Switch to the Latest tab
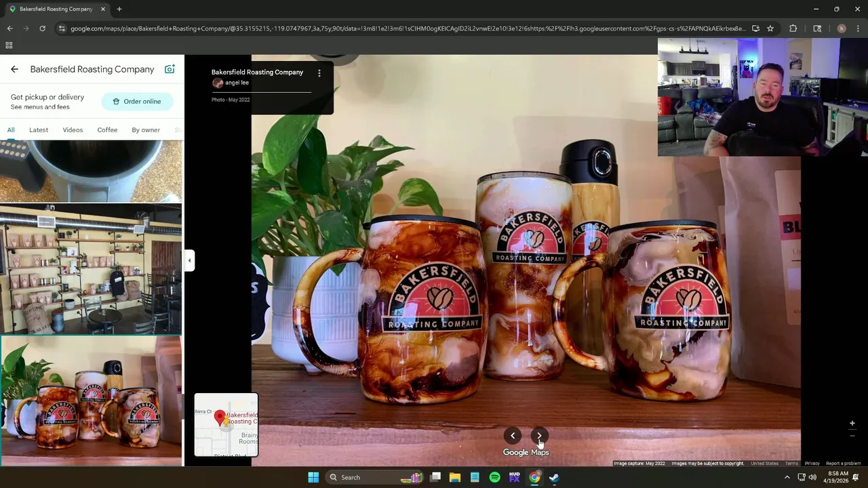Screen dimensions: 868x488 coord(39,130)
